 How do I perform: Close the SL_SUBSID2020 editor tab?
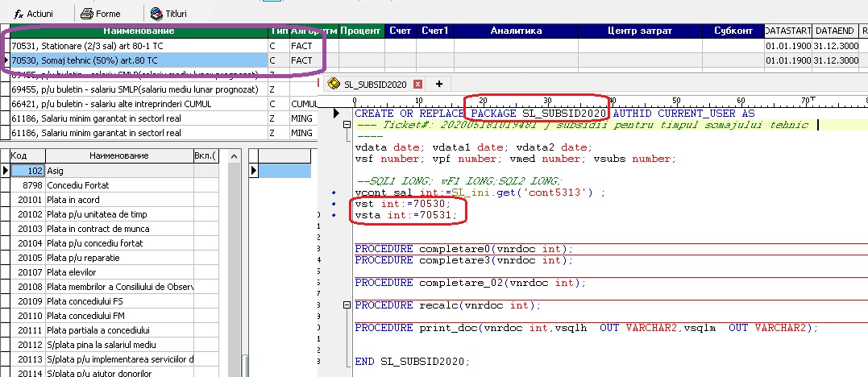(x=418, y=84)
